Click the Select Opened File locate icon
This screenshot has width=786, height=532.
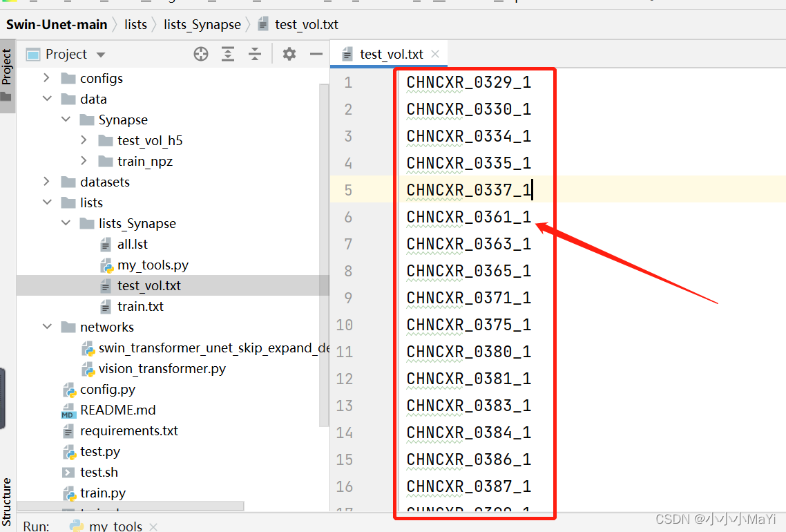click(x=201, y=54)
